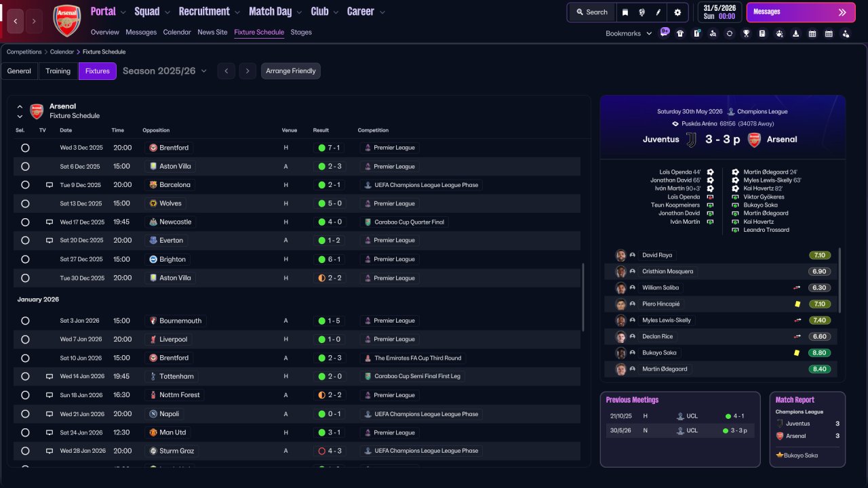Image resolution: width=868 pixels, height=488 pixels.
Task: Click the fixture list vertical scrollbar
Action: click(x=583, y=297)
